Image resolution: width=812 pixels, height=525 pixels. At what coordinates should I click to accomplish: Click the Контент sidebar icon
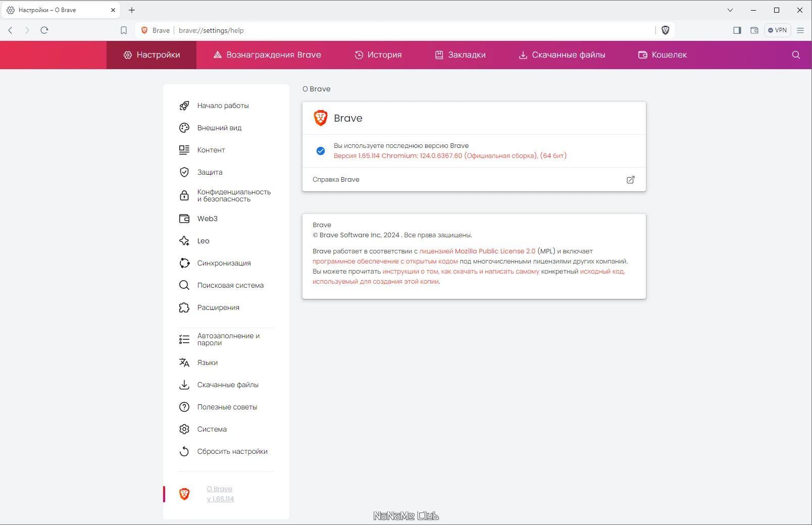tap(184, 150)
